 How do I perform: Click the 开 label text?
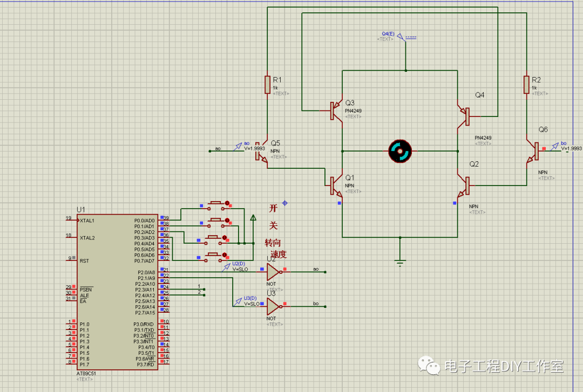[273, 208]
